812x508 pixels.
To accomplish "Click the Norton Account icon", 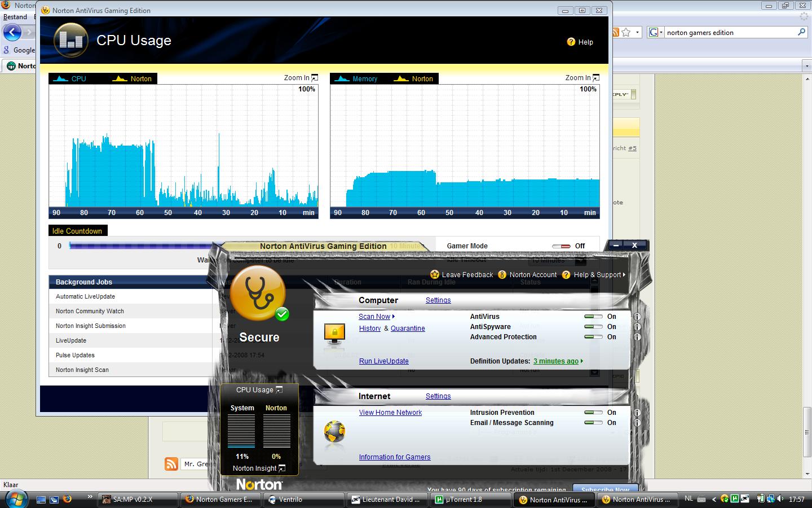I will (x=502, y=274).
